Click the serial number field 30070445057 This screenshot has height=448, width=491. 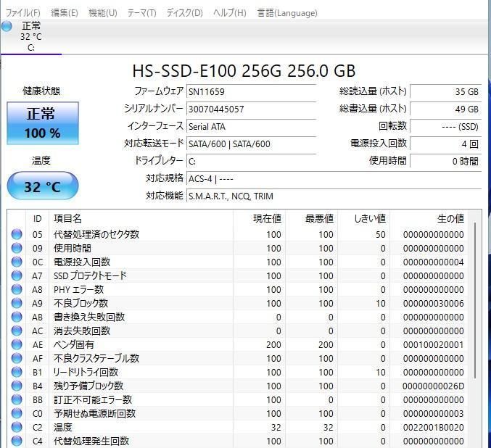click(x=252, y=109)
